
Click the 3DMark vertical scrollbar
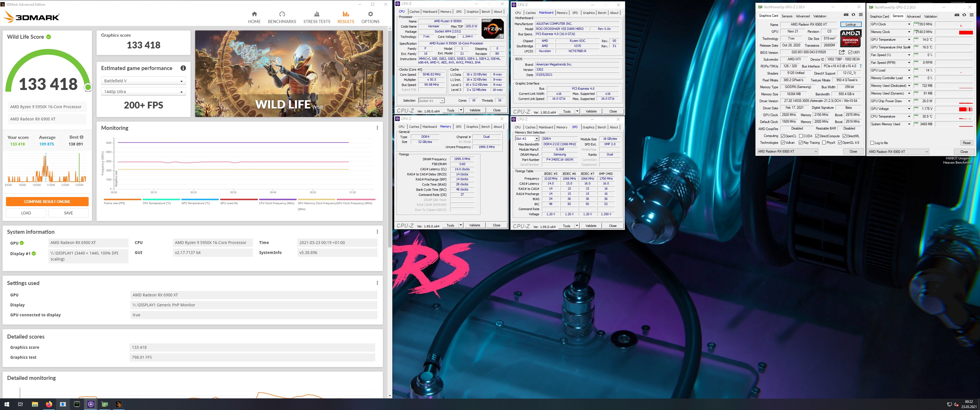(x=389, y=139)
